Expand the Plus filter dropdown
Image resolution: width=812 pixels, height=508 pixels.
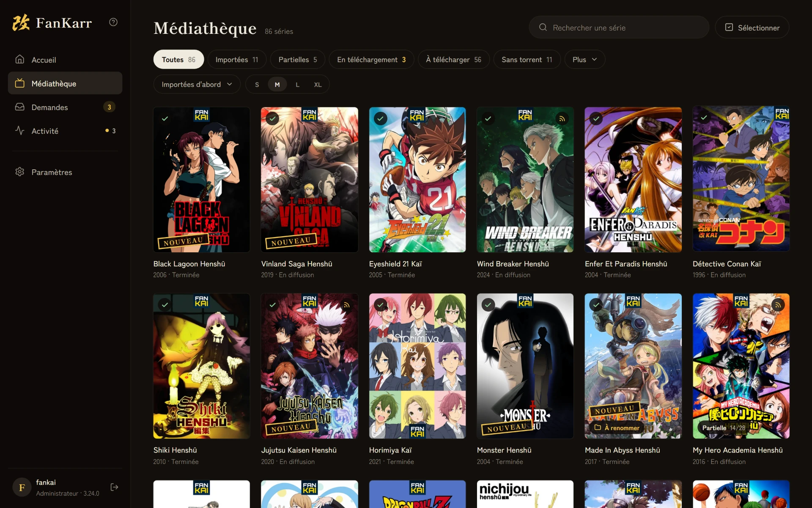tap(584, 59)
